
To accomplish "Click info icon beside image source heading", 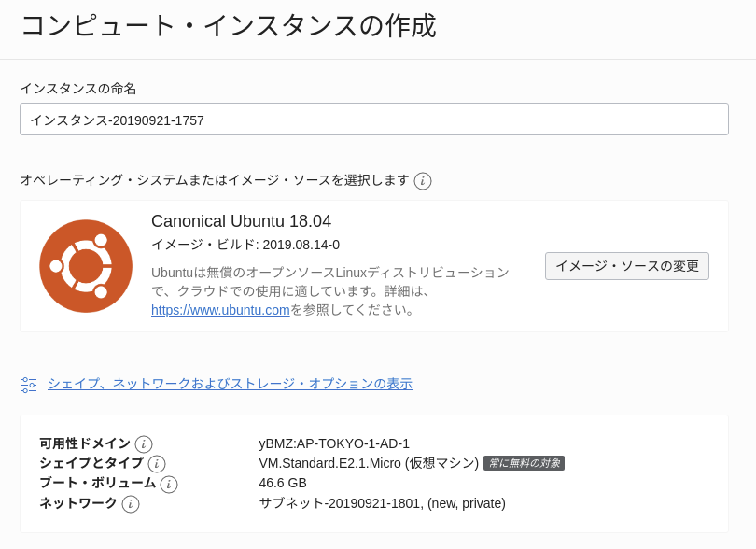I will pyautogui.click(x=423, y=181).
